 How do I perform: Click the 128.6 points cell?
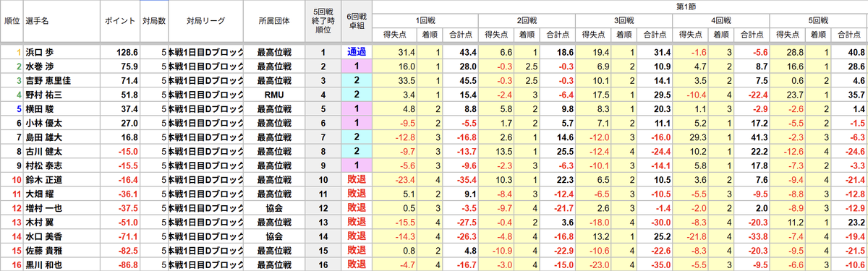pos(119,52)
